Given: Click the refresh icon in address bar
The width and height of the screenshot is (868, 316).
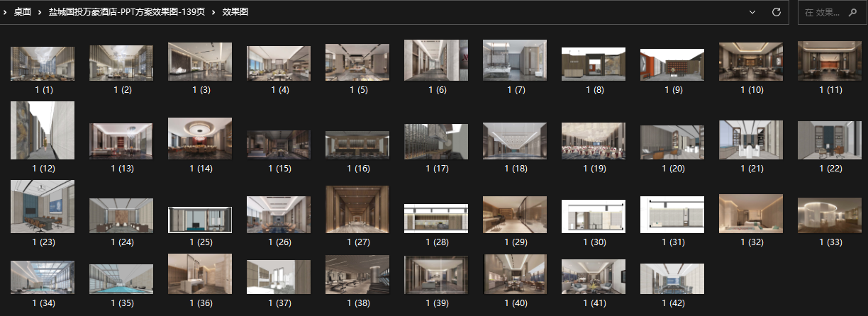Looking at the screenshot, I should coord(776,13).
